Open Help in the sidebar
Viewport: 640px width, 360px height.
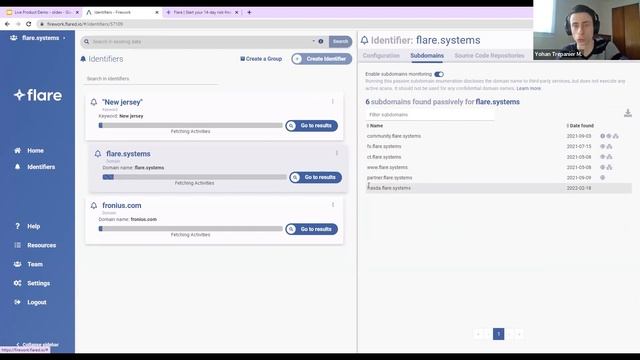(x=27, y=226)
